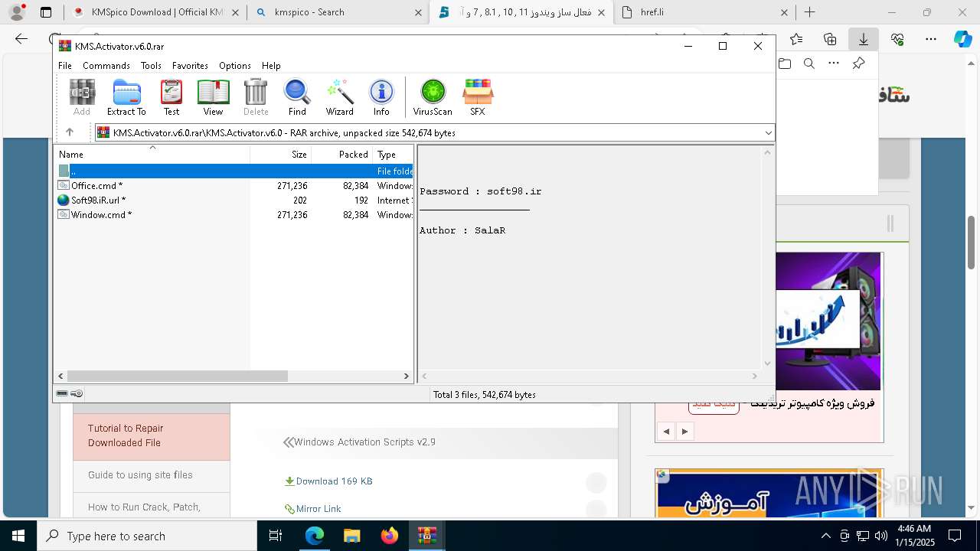Click taskbar search box
The width and height of the screenshot is (980, 551).
pyautogui.click(x=147, y=536)
